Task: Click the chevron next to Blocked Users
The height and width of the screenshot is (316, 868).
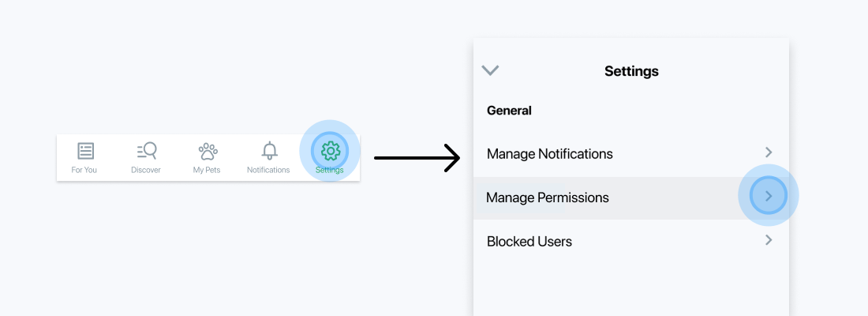Action: (x=769, y=239)
